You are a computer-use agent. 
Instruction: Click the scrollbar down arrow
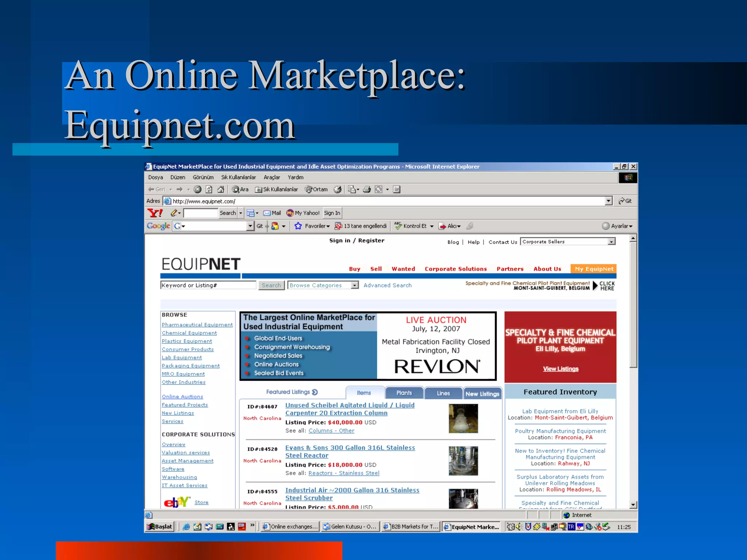click(633, 505)
